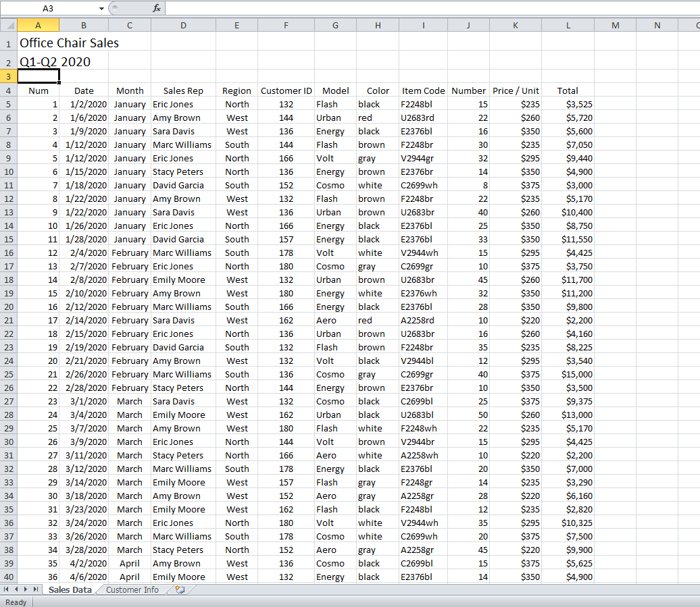This screenshot has height=607, width=700.
Task: Select total cell $11,550
Action: (x=568, y=240)
